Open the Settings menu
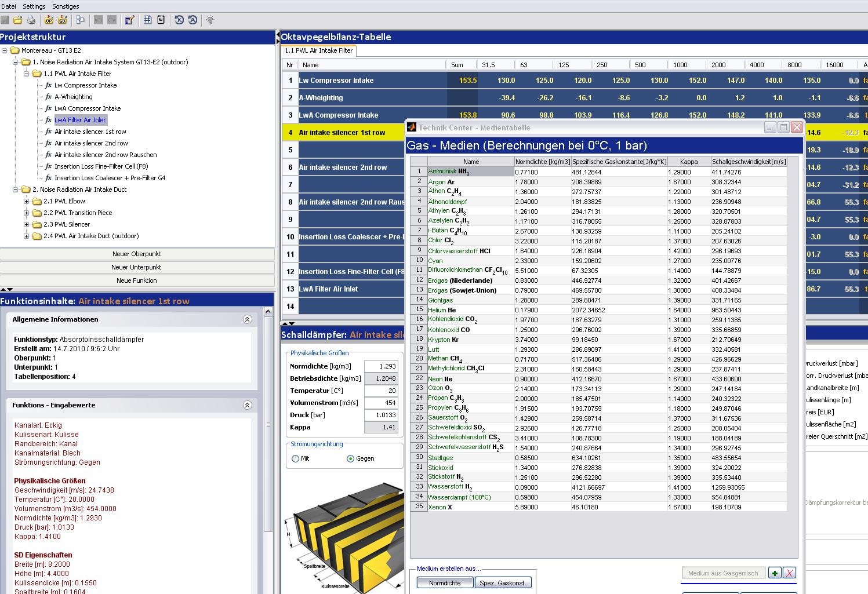 coord(34,6)
